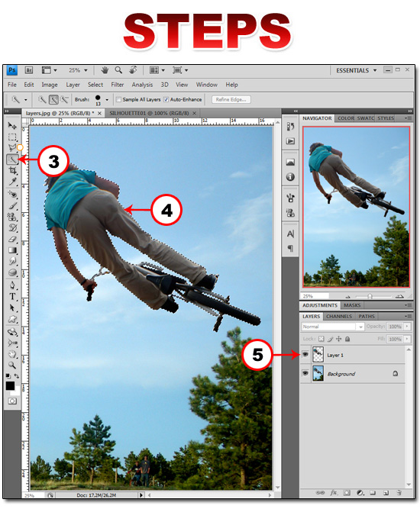Open the Filter menu

pyautogui.click(x=118, y=85)
